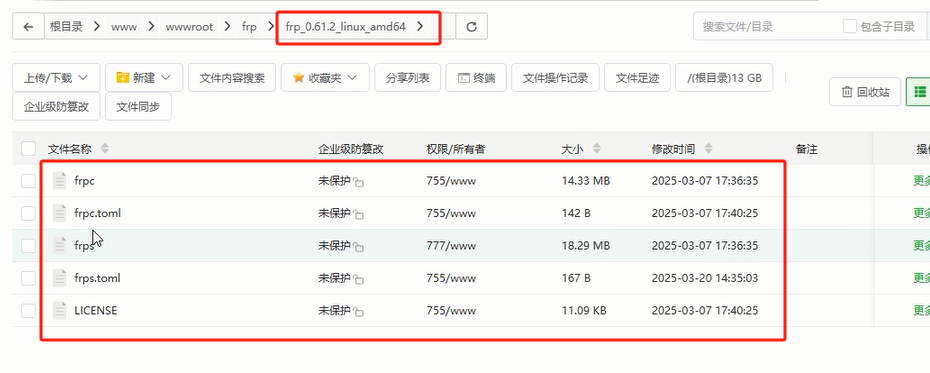Click lock icon in frps row

click(x=359, y=247)
